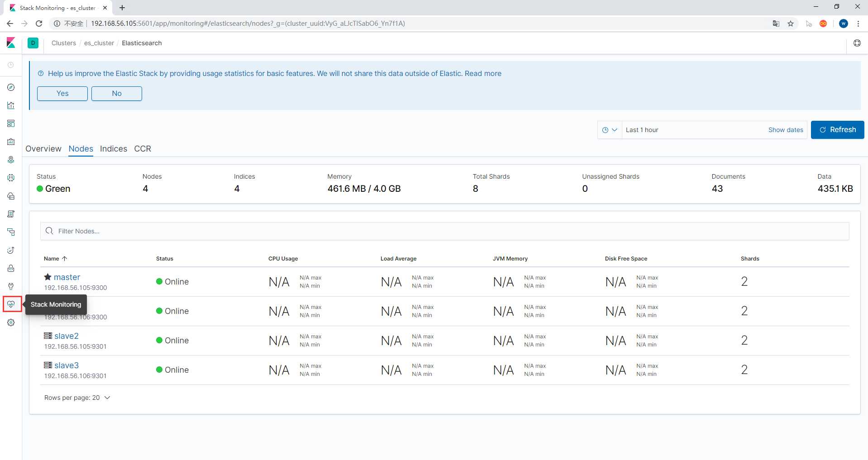This screenshot has width=868, height=460.
Task: Click the browser address bar URL
Action: pyautogui.click(x=248, y=24)
